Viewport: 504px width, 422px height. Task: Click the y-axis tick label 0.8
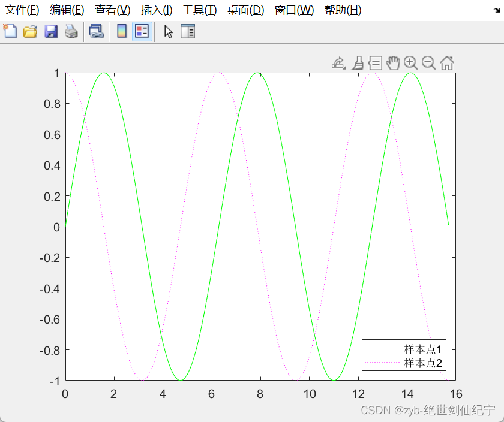pyautogui.click(x=52, y=104)
